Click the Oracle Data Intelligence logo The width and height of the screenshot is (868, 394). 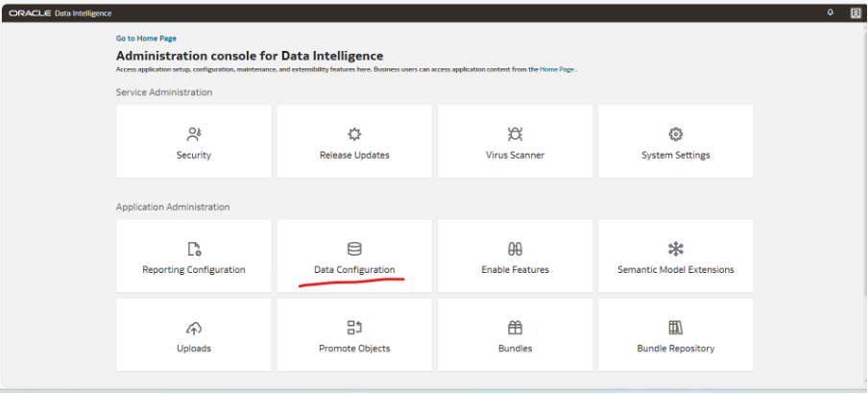(x=60, y=13)
